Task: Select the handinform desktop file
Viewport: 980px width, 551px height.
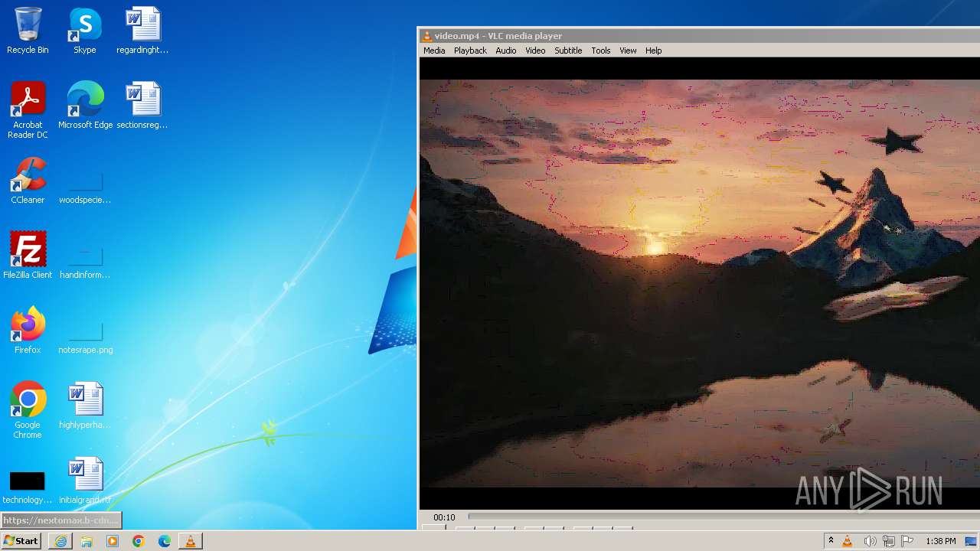Action: [x=85, y=263]
